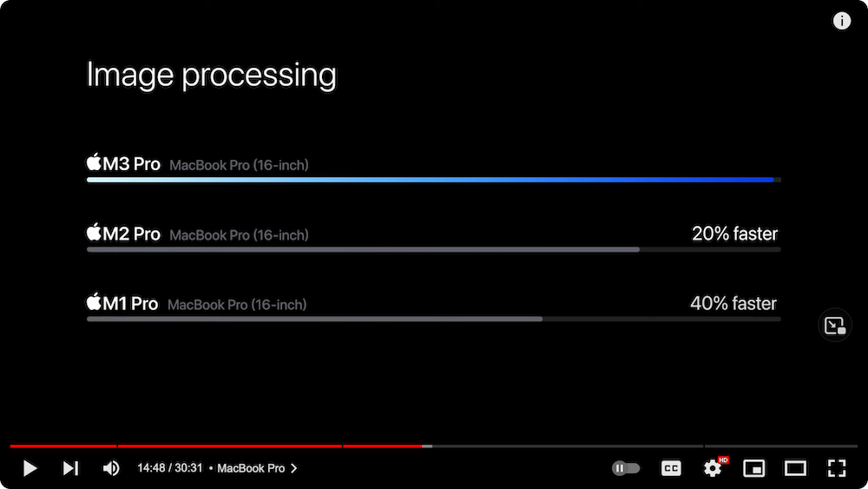Jump to the last chapter segment
This screenshot has width=868, height=489.
click(x=781, y=446)
